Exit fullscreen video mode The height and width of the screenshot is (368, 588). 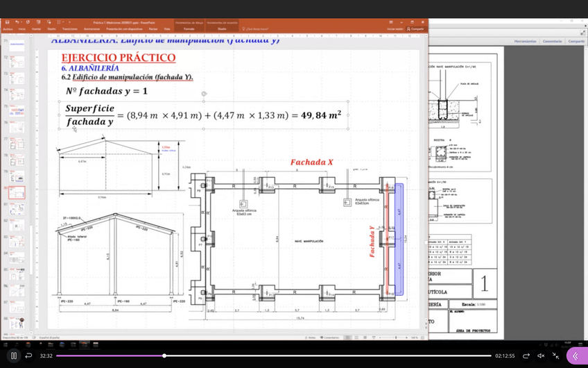tap(555, 356)
